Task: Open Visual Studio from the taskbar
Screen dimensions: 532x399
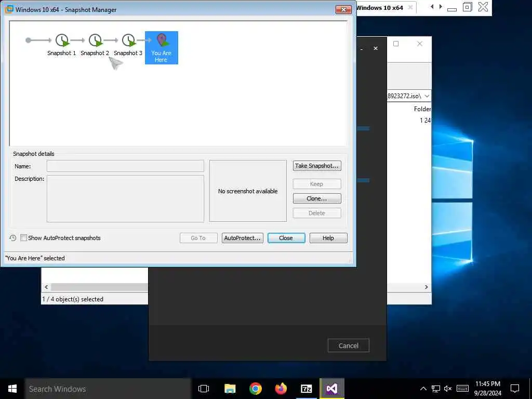Action: coord(332,389)
